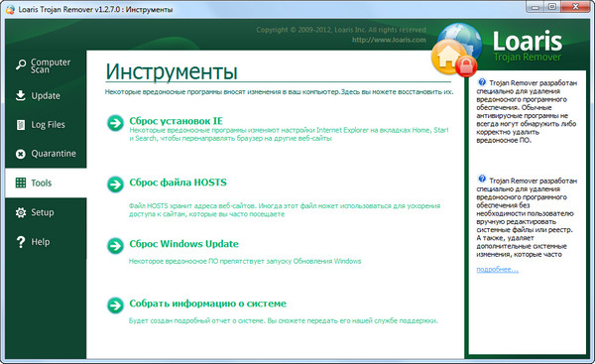This screenshot has width=595, height=364.
Task: Open the http://www.loaris.com link
Action: coord(389,40)
